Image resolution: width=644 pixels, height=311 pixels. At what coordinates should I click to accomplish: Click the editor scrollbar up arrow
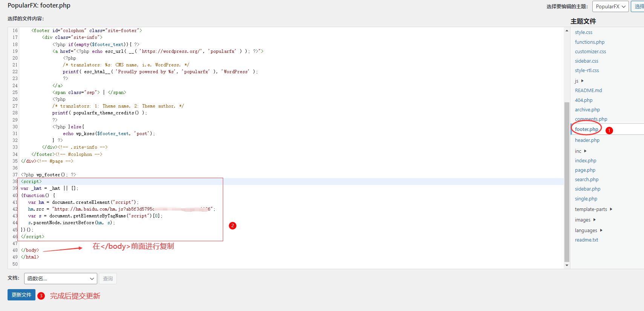click(x=567, y=31)
